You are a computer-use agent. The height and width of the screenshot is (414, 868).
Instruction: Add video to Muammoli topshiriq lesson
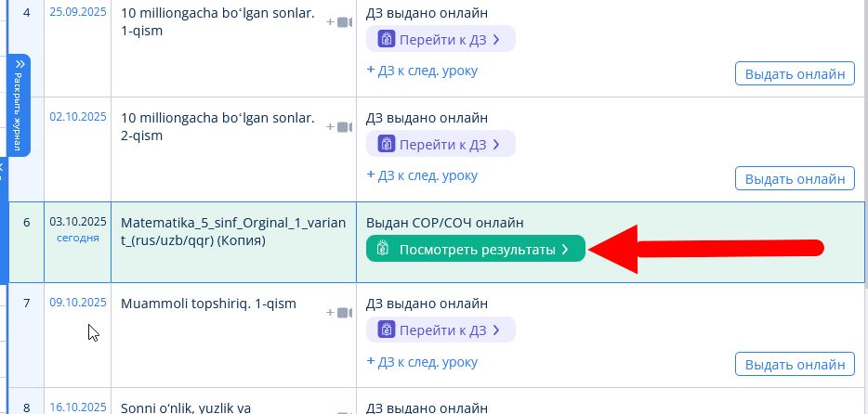click(339, 313)
